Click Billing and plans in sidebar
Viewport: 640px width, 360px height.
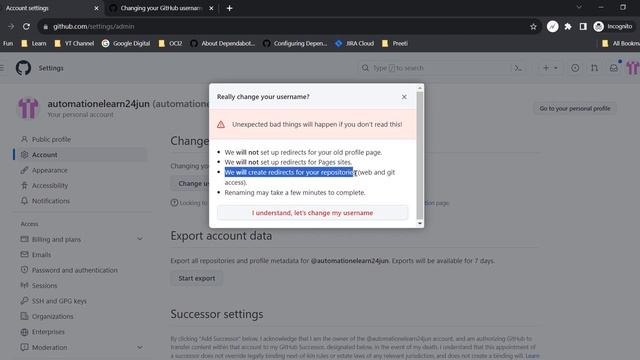51,239
